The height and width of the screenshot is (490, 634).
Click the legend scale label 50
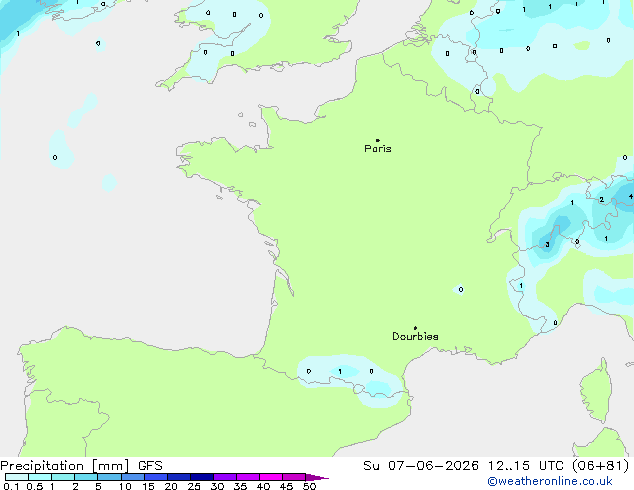coord(310,486)
